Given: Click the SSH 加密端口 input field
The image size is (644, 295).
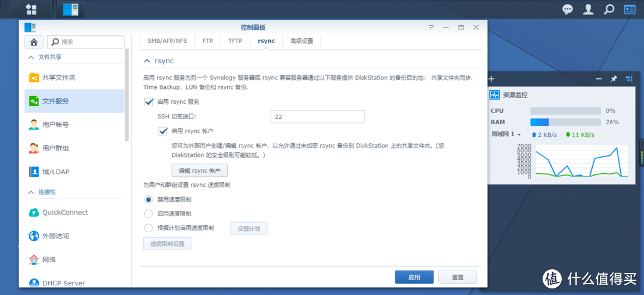Looking at the screenshot, I should point(317,117).
